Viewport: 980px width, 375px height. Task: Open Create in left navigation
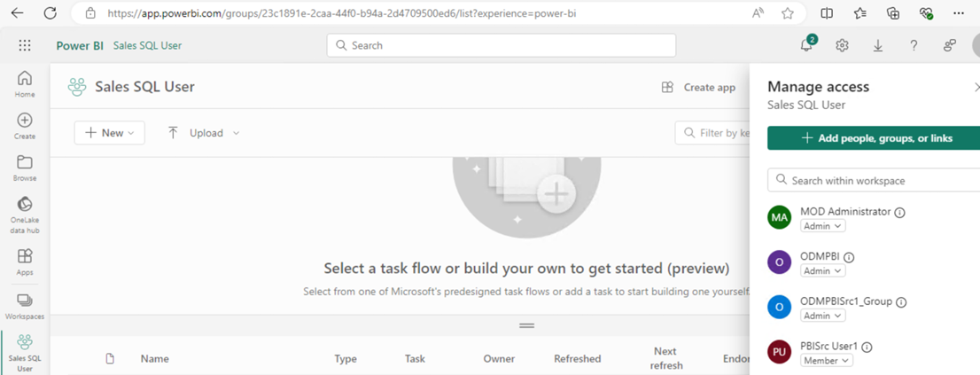point(25,126)
